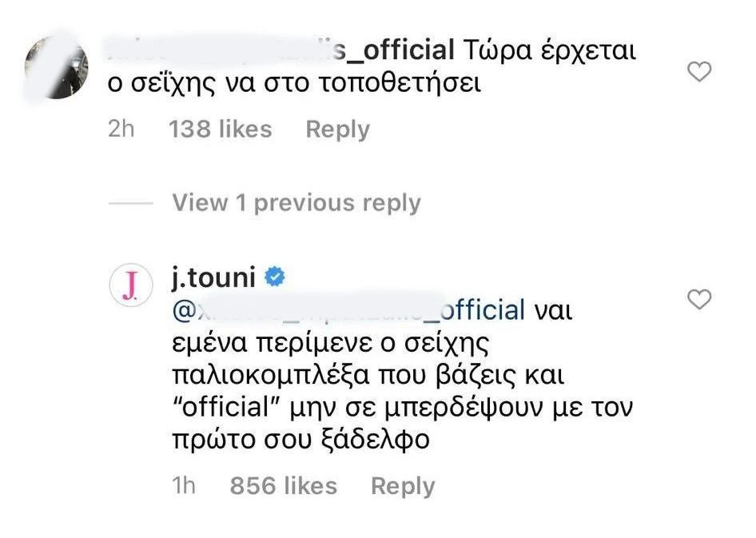
Task: Tap the heart outline beside j.touni's comment
Action: (699, 299)
